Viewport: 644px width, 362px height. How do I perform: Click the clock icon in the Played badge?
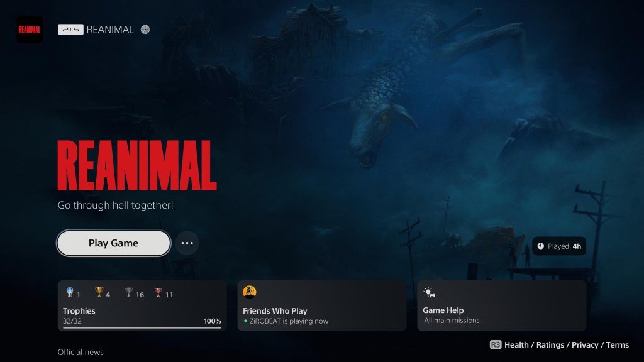541,246
